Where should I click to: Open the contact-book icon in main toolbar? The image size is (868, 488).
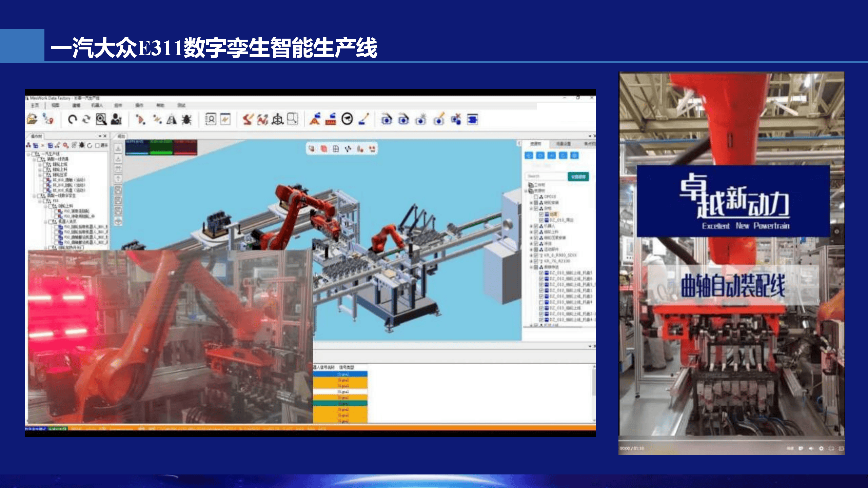[211, 119]
